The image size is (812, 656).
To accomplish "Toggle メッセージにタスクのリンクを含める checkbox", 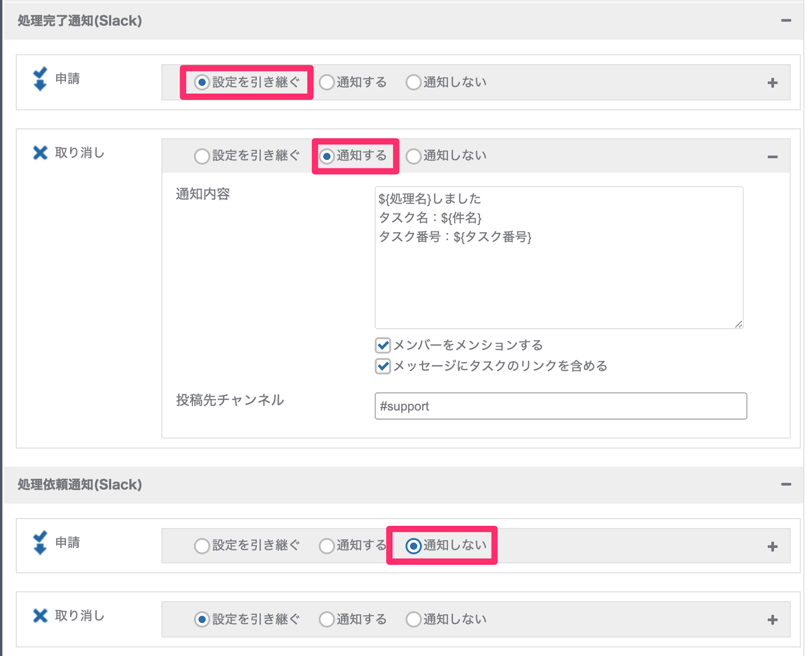I will (383, 366).
